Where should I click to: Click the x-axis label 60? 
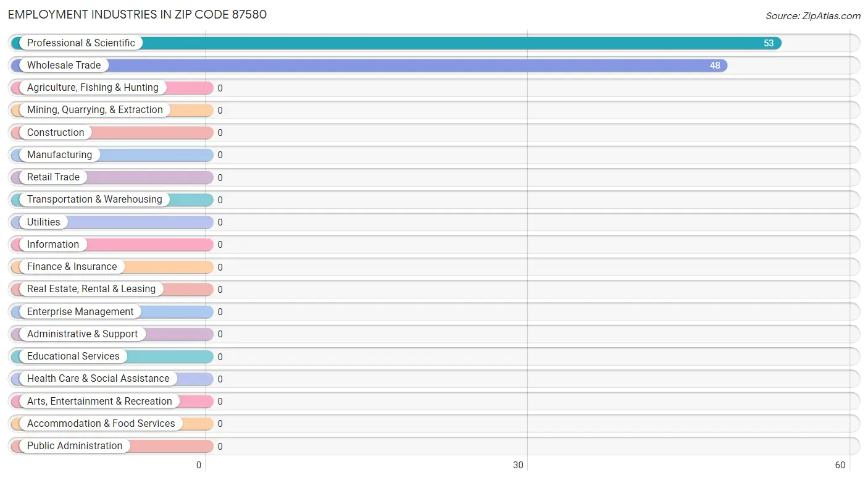coord(840,465)
